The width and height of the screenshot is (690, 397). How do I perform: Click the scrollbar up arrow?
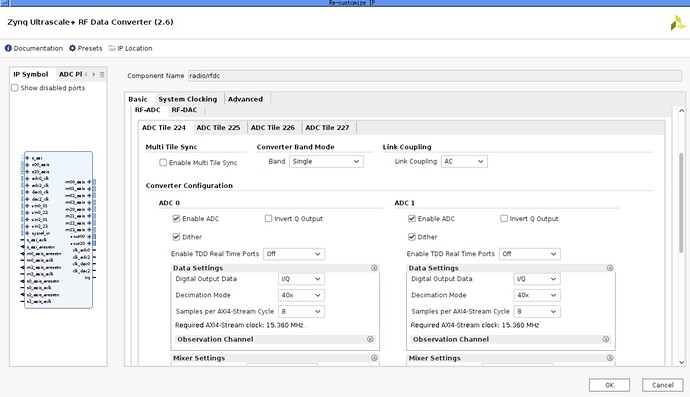[681, 110]
